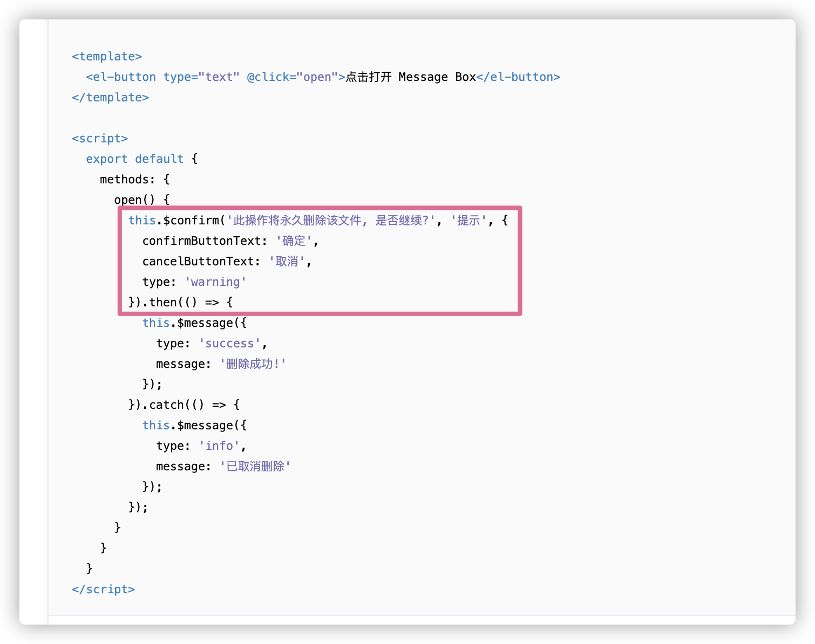This screenshot has width=815, height=644.
Task: Click the '}).catch(() => {' line
Action: point(184,405)
